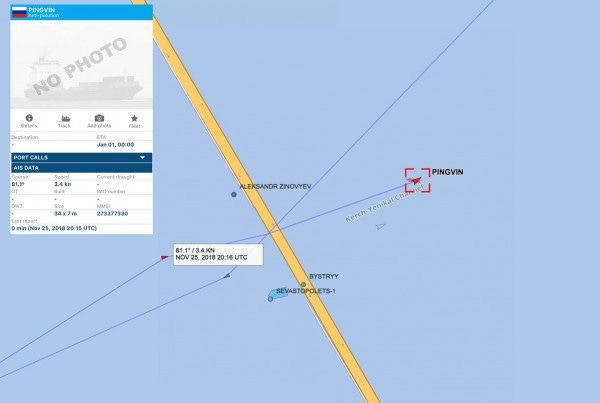The height and width of the screenshot is (403, 600).
Task: Show the vessel Track icon
Action: [x=65, y=118]
